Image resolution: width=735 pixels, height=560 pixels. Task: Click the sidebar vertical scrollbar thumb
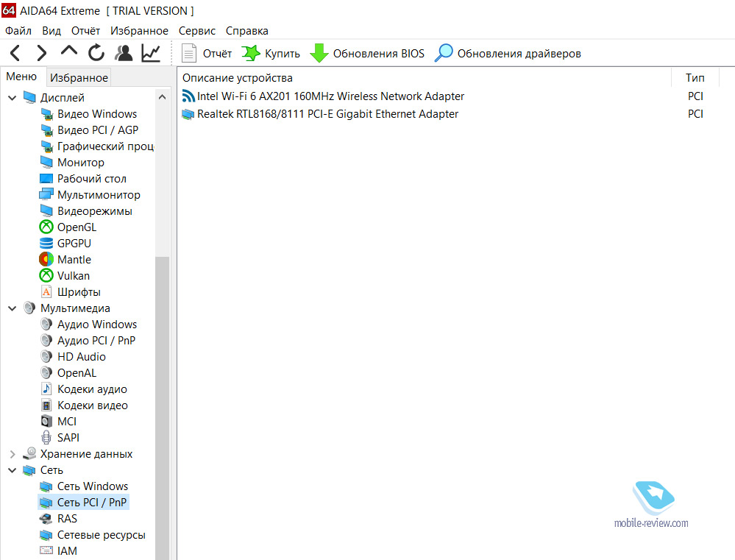162,408
